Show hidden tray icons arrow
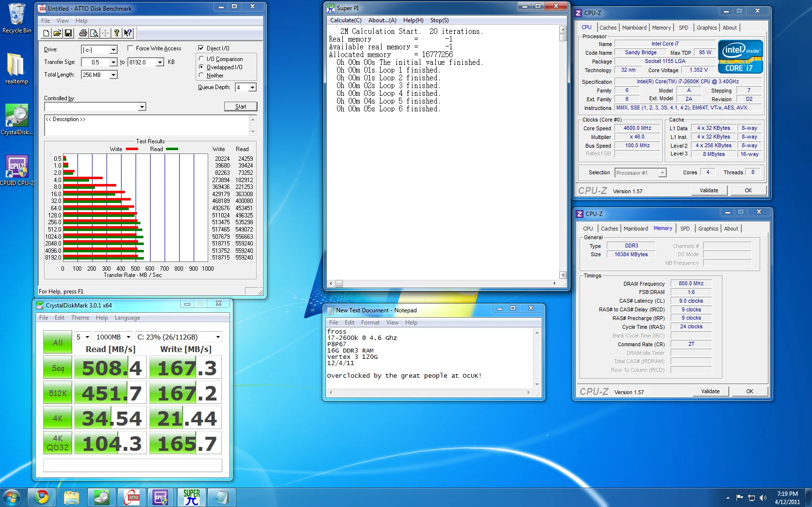The height and width of the screenshot is (507, 812). 728,498
